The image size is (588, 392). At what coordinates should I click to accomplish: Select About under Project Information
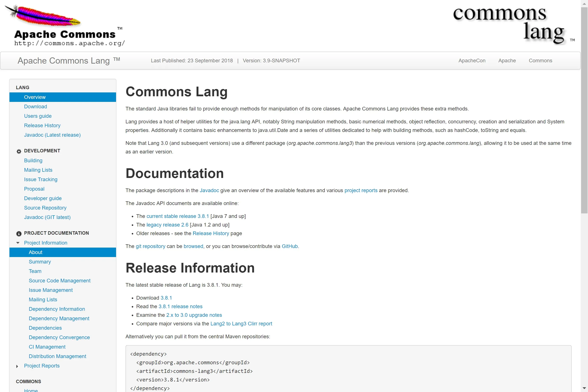pos(63,252)
